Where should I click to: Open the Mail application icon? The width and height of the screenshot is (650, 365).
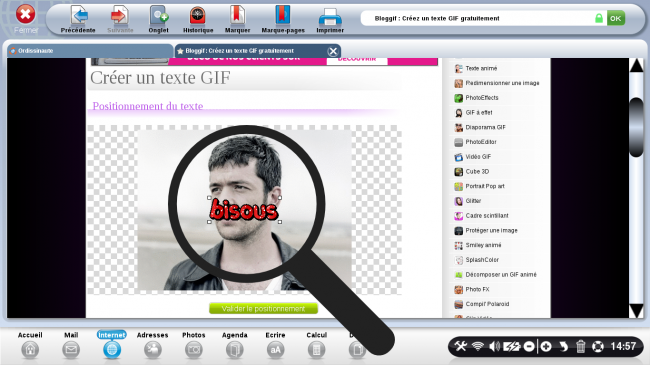pyautogui.click(x=71, y=350)
